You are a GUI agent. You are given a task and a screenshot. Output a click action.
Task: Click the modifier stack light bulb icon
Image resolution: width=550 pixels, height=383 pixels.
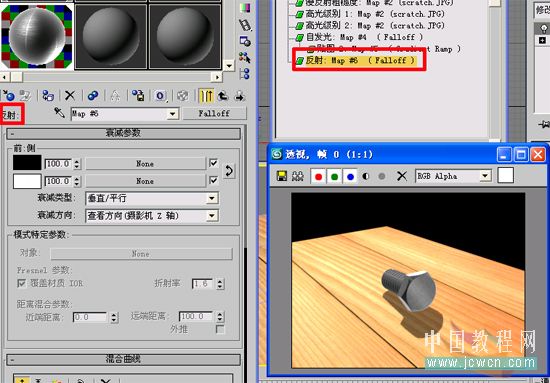pyautogui.click(x=543, y=29)
